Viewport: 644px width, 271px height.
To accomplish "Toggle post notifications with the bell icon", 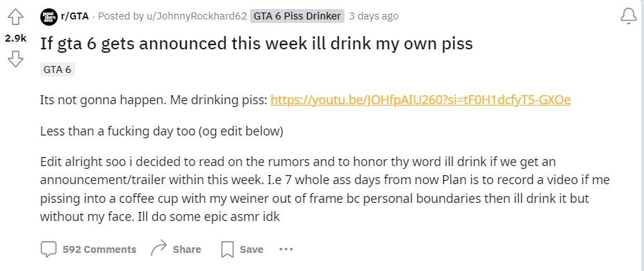I will [x=629, y=17].
